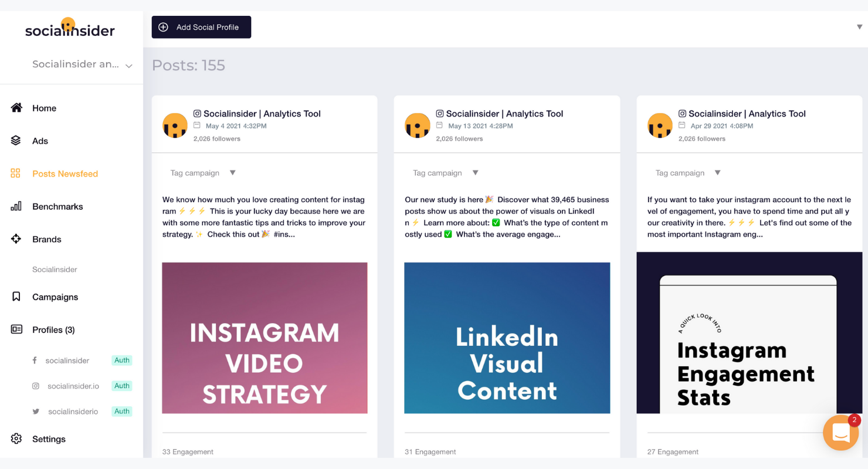
Task: Click the Posts Newsfeed grid icon
Action: pyautogui.click(x=16, y=174)
